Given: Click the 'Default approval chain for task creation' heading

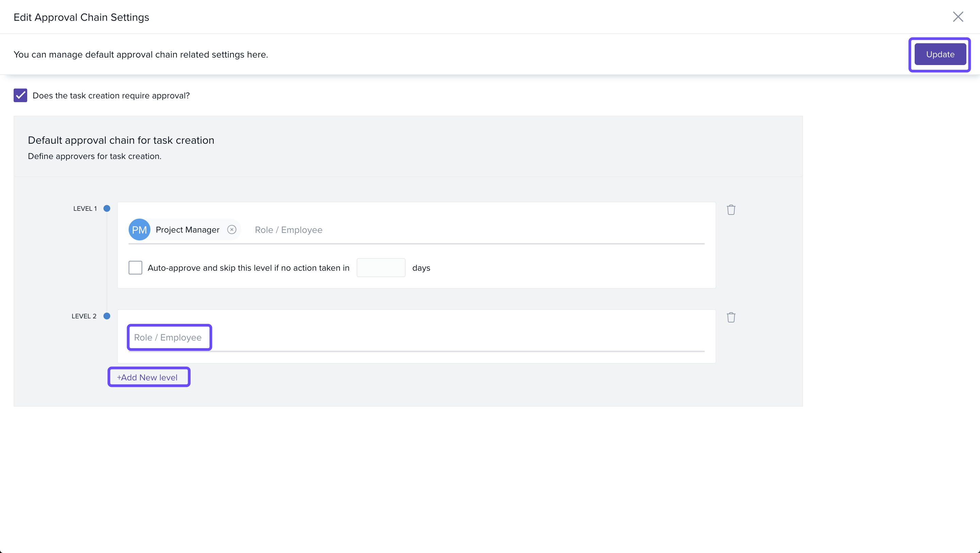Looking at the screenshot, I should [121, 140].
